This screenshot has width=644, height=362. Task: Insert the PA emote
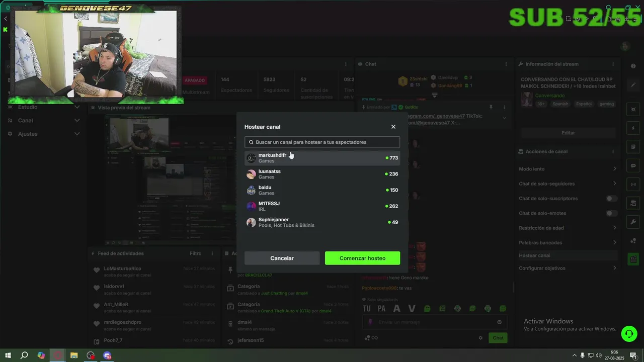(381, 309)
